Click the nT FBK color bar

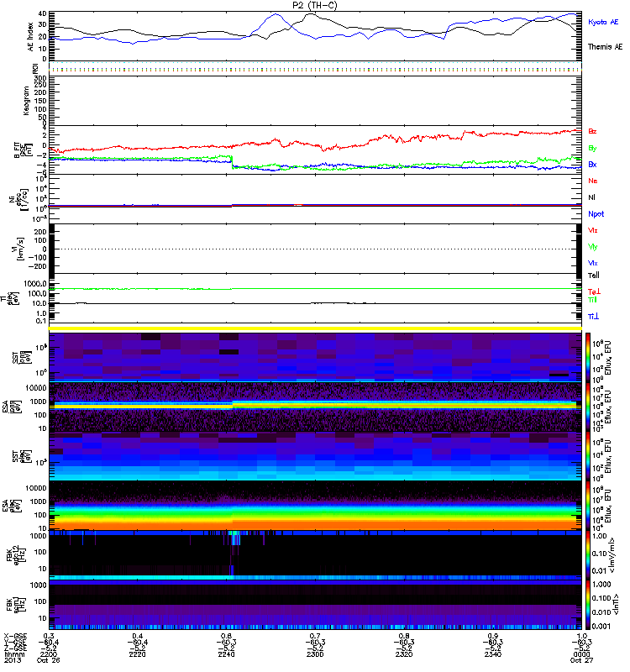tap(588, 605)
